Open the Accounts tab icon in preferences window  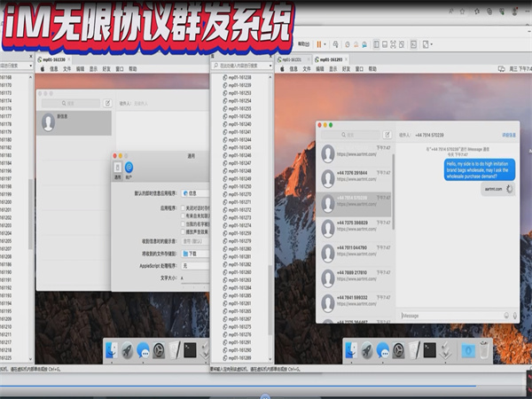pyautogui.click(x=129, y=168)
